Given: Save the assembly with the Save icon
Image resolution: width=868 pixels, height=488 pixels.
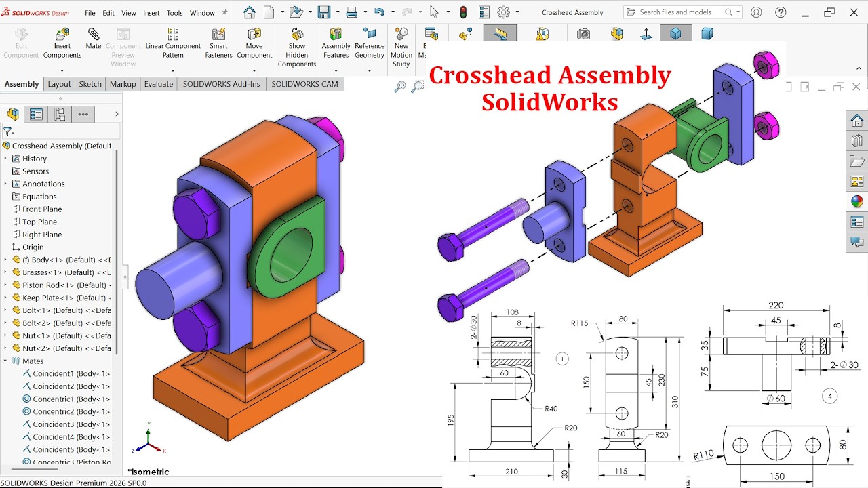Looking at the screenshot, I should tap(323, 12).
